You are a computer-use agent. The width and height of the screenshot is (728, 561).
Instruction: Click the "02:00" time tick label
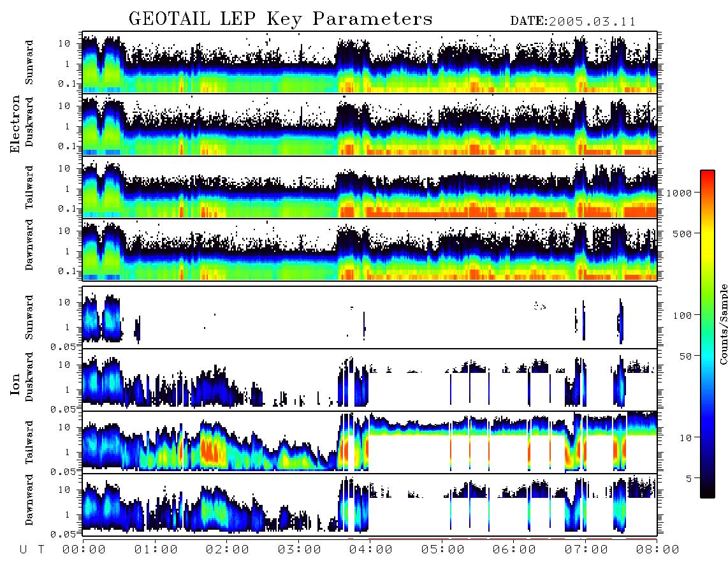tap(228, 550)
